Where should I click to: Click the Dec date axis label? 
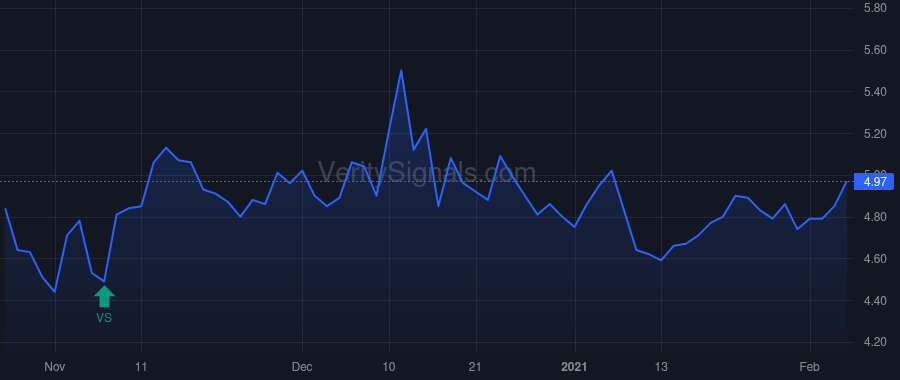tap(302, 367)
